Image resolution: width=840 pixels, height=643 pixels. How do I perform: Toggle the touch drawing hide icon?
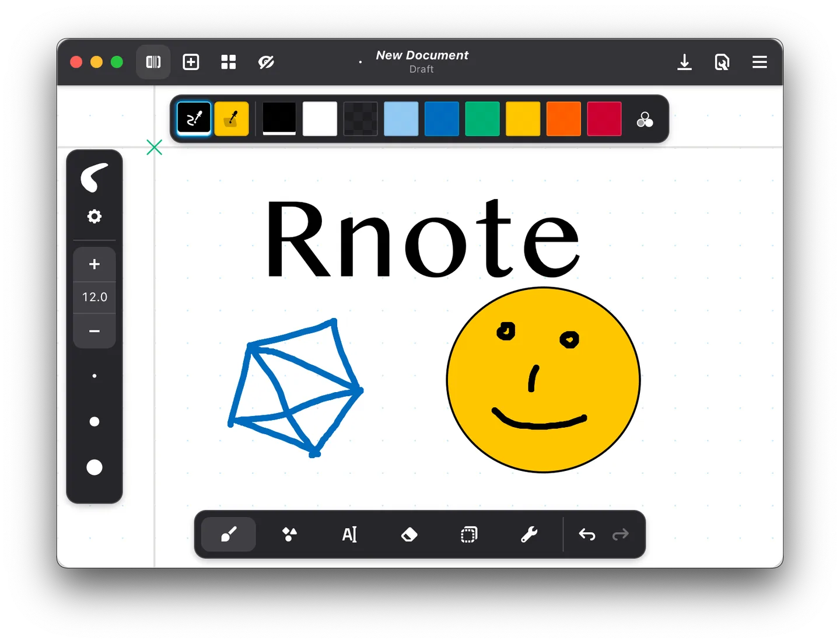click(266, 62)
